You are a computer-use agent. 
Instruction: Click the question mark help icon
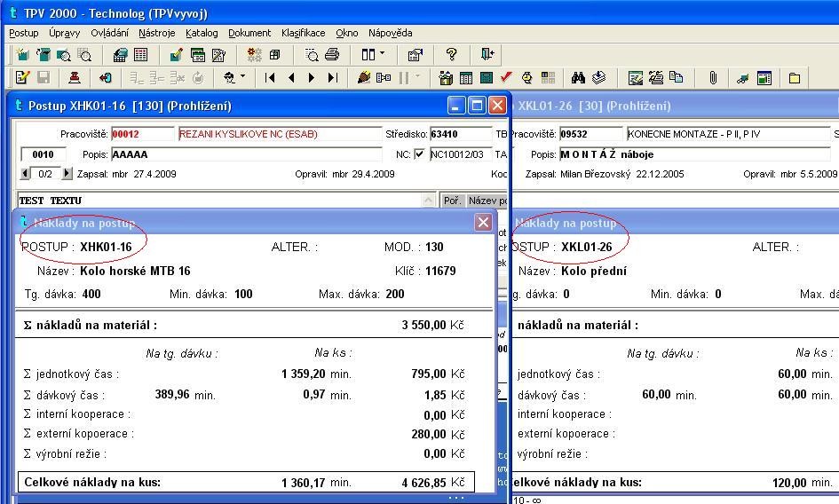(451, 55)
